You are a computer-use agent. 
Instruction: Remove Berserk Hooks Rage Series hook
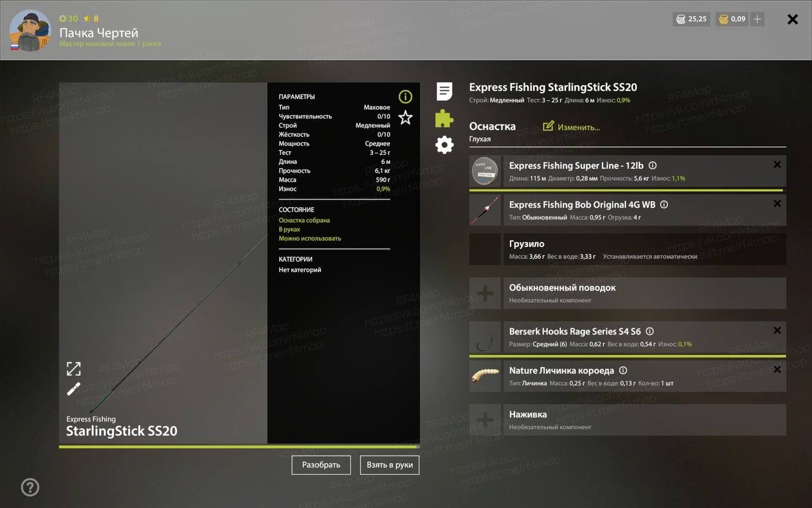(x=777, y=330)
